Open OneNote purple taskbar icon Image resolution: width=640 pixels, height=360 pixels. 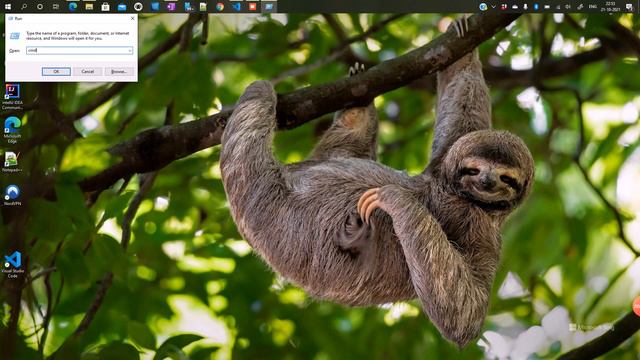(171, 7)
